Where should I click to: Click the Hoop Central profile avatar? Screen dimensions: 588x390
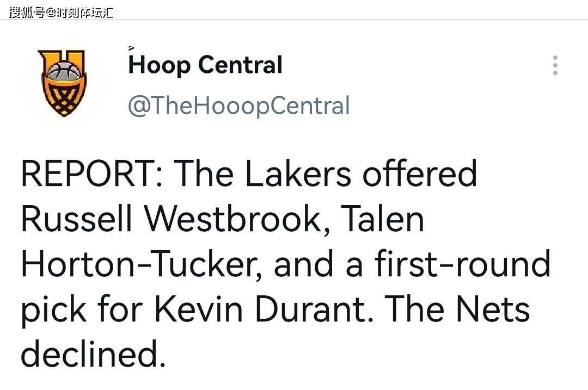[x=62, y=83]
